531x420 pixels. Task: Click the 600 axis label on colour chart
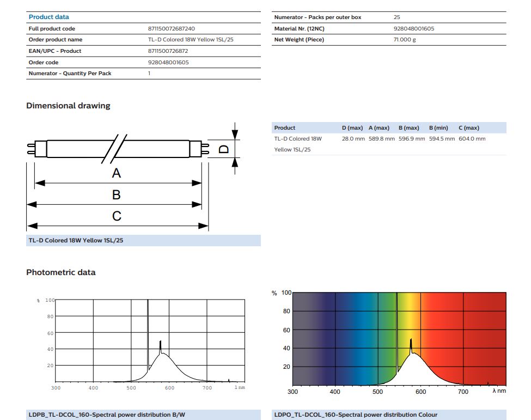pyautogui.click(x=420, y=392)
